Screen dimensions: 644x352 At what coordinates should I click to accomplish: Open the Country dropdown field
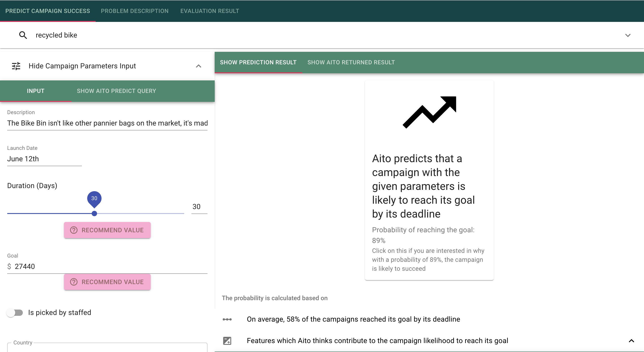coord(107,347)
